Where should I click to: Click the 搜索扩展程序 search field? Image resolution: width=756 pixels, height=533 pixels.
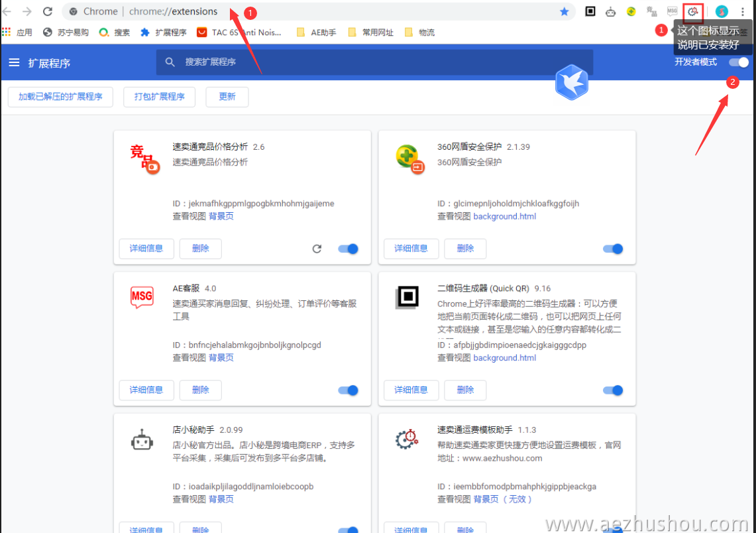coord(374,62)
